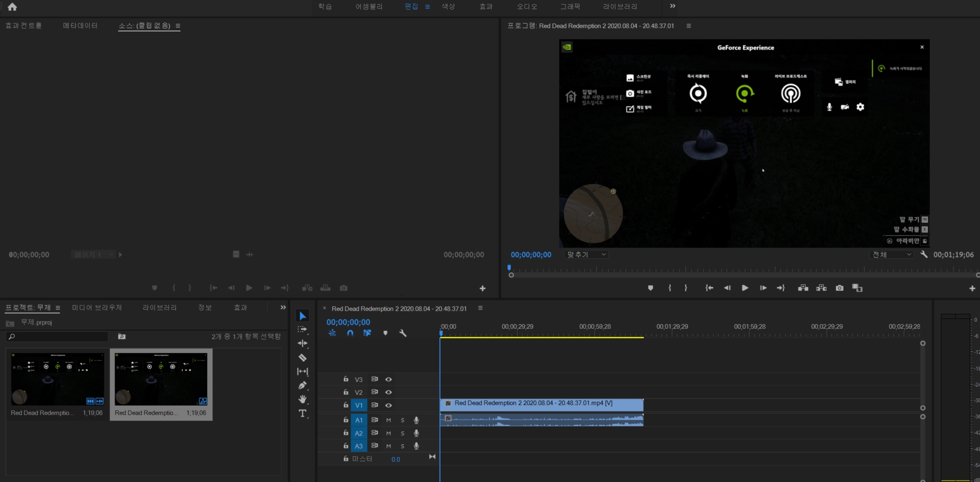Image resolution: width=980 pixels, height=482 pixels.
Task: Select the Selection tool arrow
Action: tap(303, 316)
